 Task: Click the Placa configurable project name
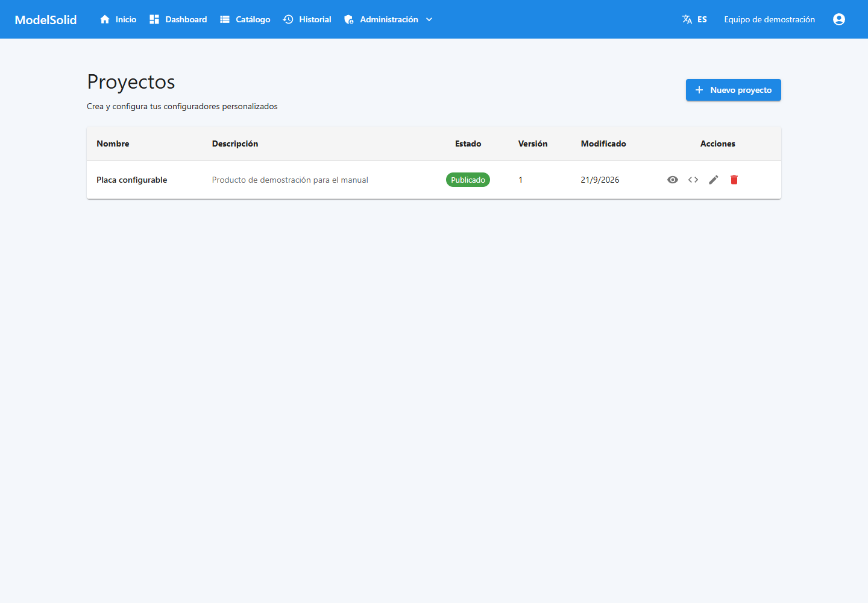132,180
